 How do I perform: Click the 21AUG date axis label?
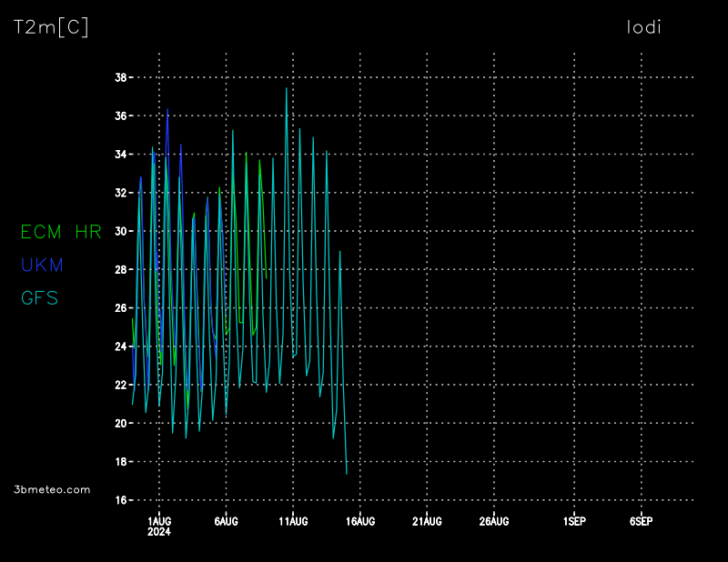[x=427, y=521]
